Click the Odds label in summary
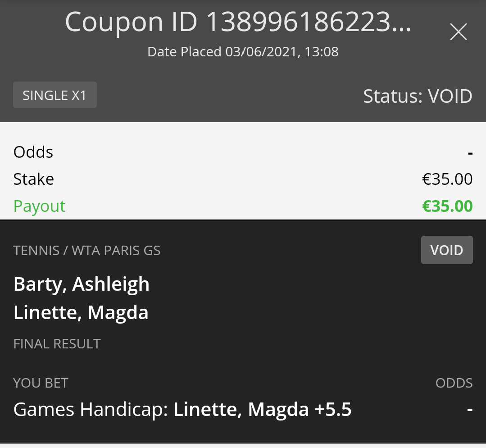The height and width of the screenshot is (448, 486). click(x=33, y=152)
